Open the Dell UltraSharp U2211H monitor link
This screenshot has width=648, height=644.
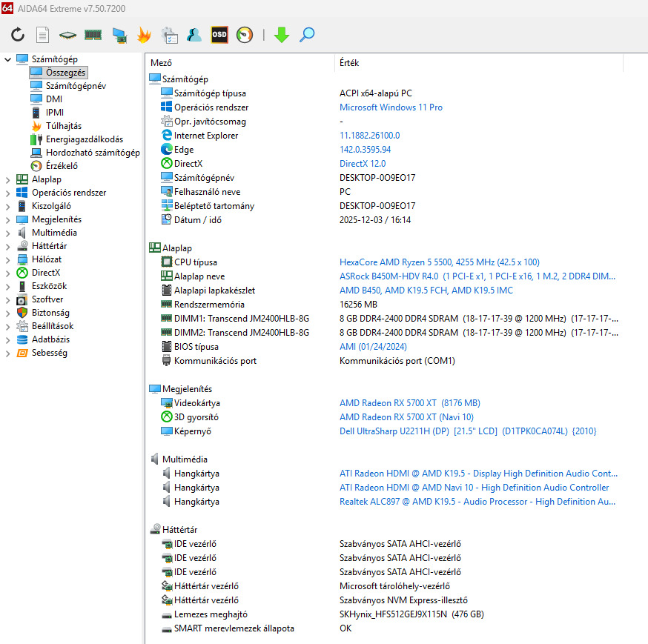point(468,431)
